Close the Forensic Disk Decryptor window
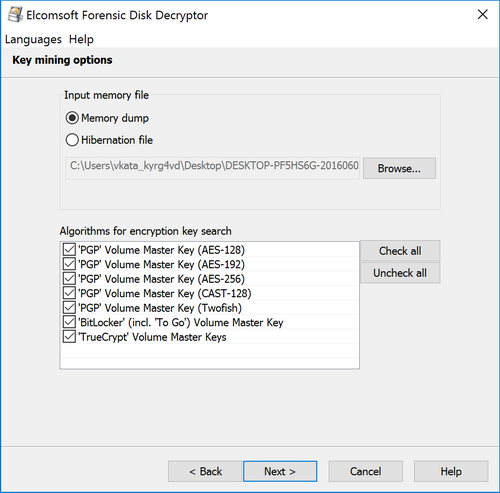 (x=482, y=15)
